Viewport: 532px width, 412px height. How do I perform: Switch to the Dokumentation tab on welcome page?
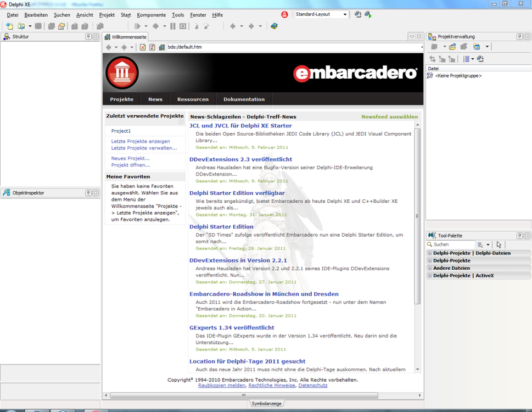(x=244, y=99)
